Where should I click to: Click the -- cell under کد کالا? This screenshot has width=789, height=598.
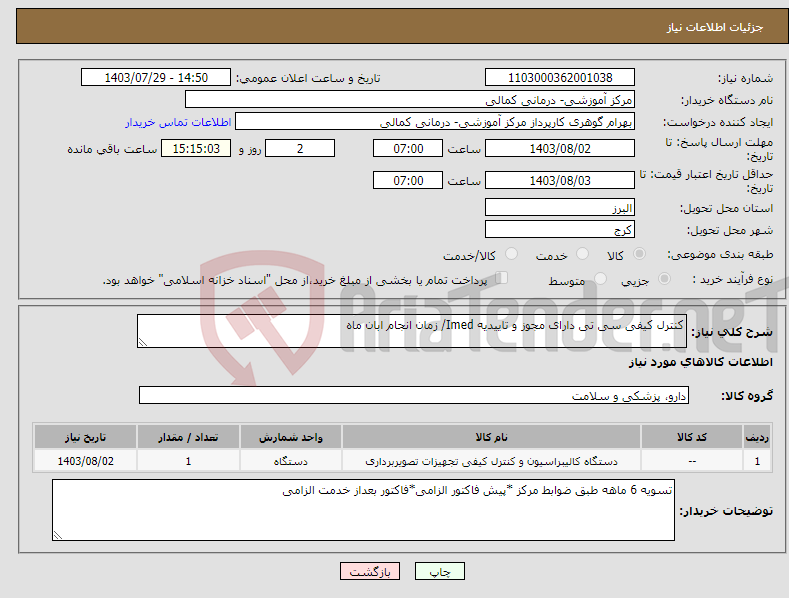click(692, 461)
